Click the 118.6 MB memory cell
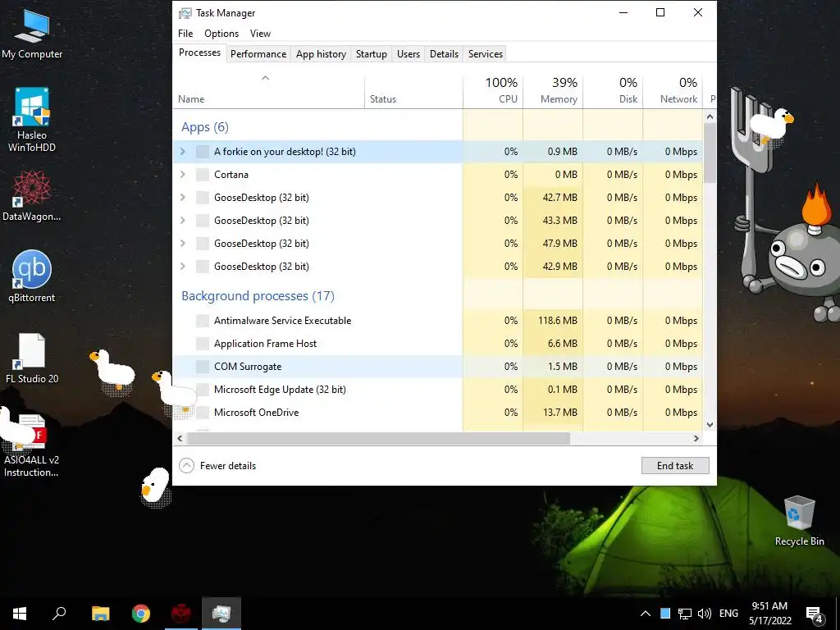This screenshot has width=840, height=630. 553,321
